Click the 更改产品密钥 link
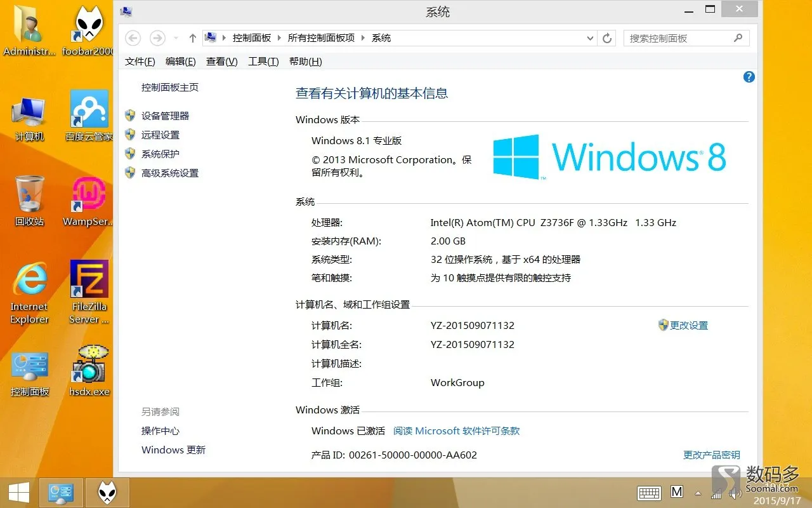The image size is (812, 508). pyautogui.click(x=712, y=455)
